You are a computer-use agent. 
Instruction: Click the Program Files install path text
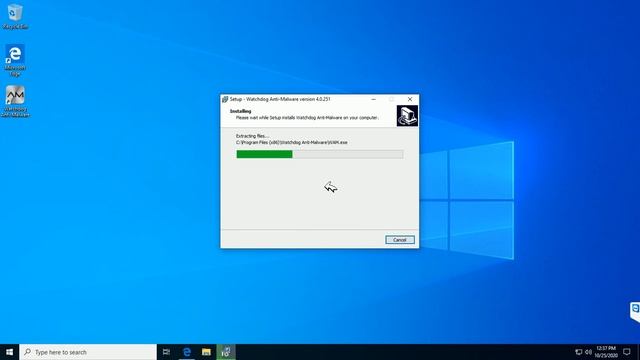[x=291, y=142]
